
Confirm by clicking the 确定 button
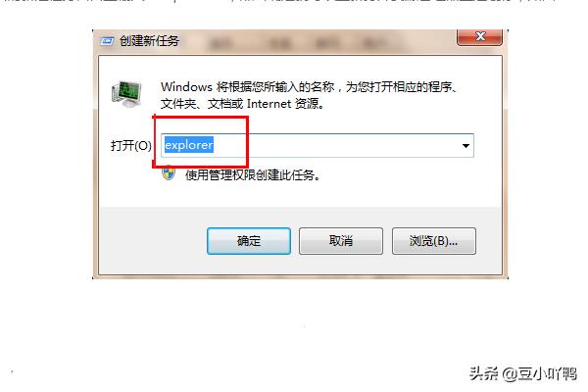(x=249, y=241)
